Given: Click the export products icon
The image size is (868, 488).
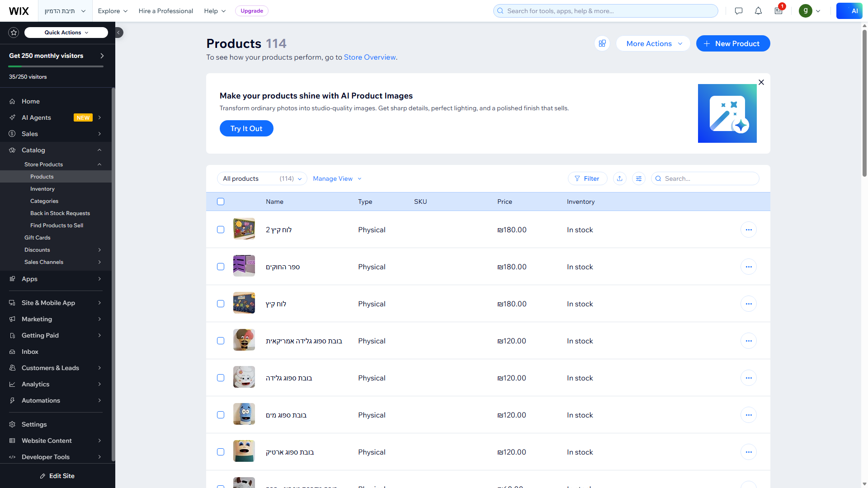Looking at the screenshot, I should tap(619, 178).
